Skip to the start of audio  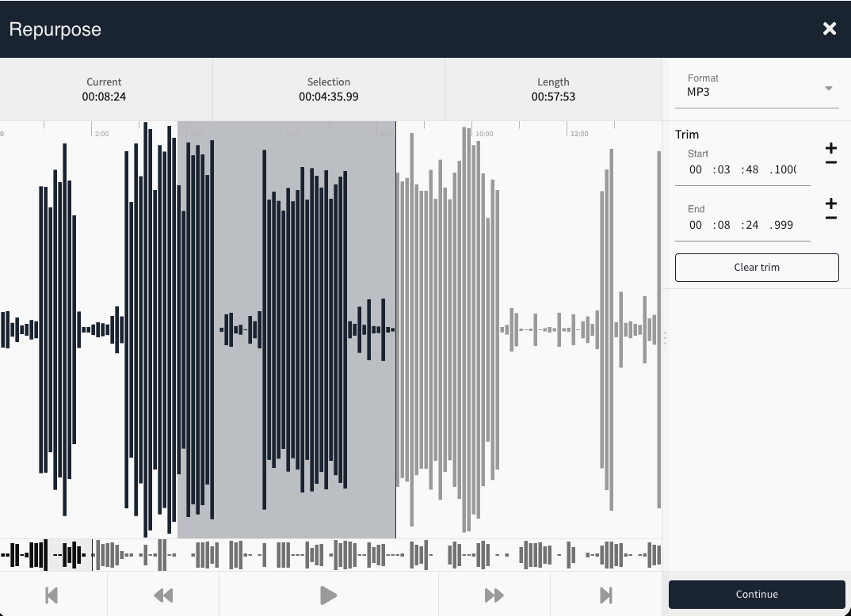coord(52,595)
